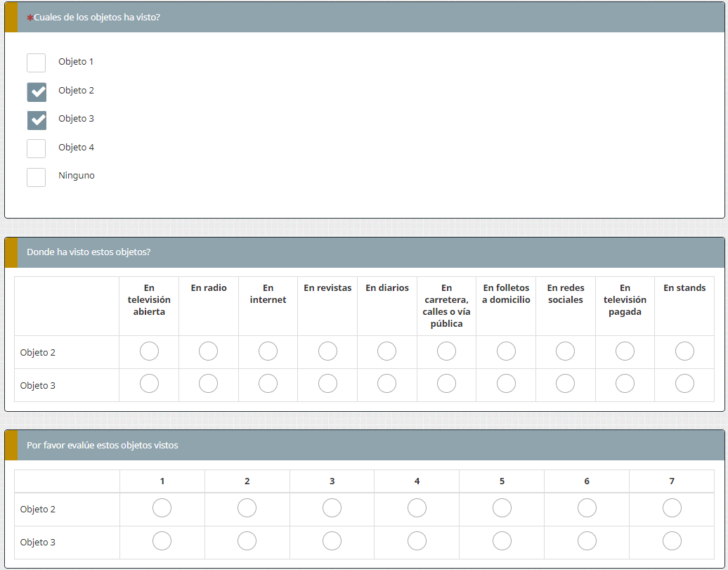Click the 'Donde ha visto estos objetos?' header

pos(89,252)
